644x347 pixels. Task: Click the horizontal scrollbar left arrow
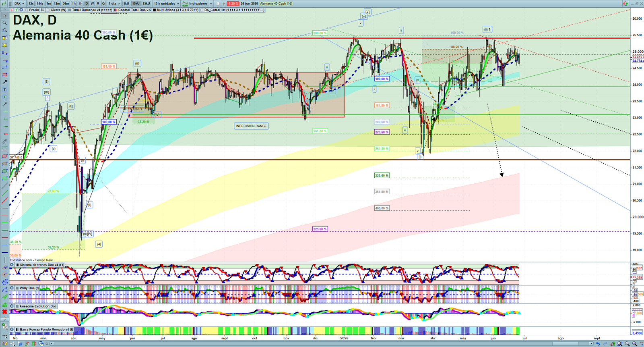[x=52, y=344]
